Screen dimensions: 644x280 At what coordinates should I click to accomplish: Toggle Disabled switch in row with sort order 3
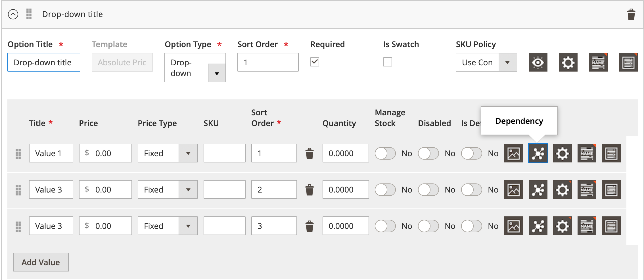[x=428, y=226]
